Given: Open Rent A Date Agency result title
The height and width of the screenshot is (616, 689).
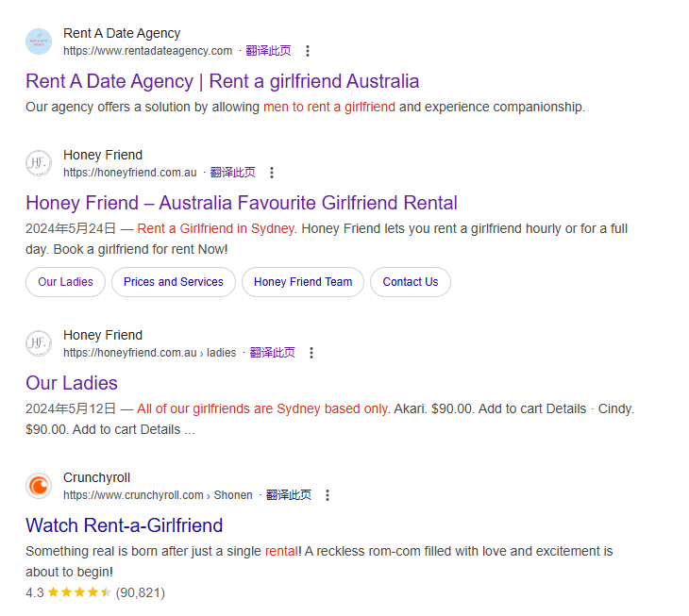Looking at the screenshot, I should (x=223, y=81).
